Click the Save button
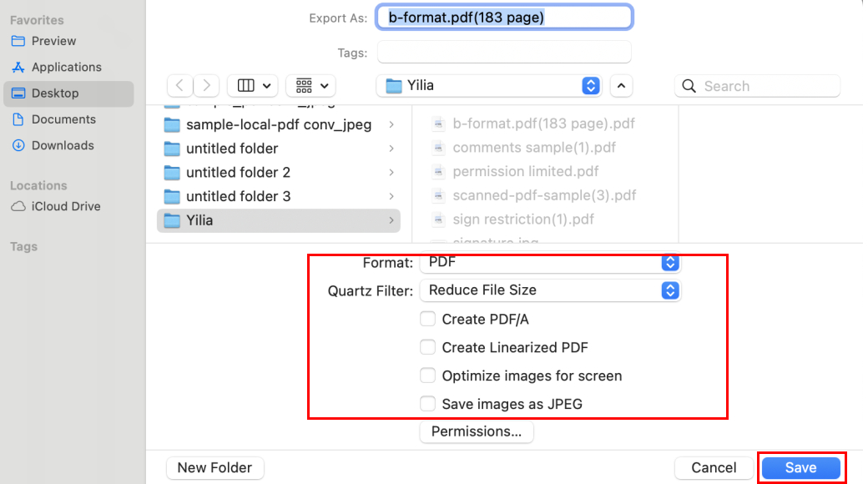The image size is (868, 484). click(800, 468)
